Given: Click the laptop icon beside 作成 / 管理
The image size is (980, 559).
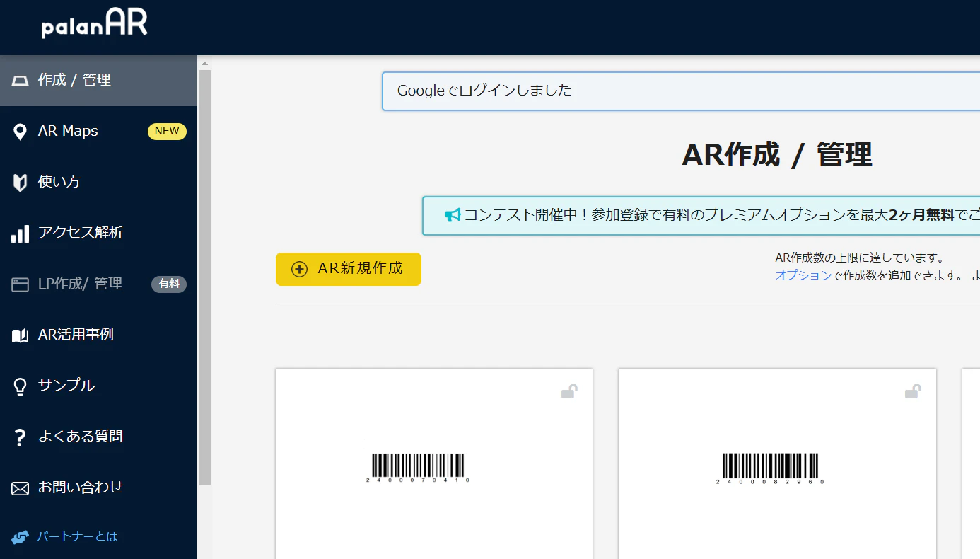Looking at the screenshot, I should tap(20, 81).
